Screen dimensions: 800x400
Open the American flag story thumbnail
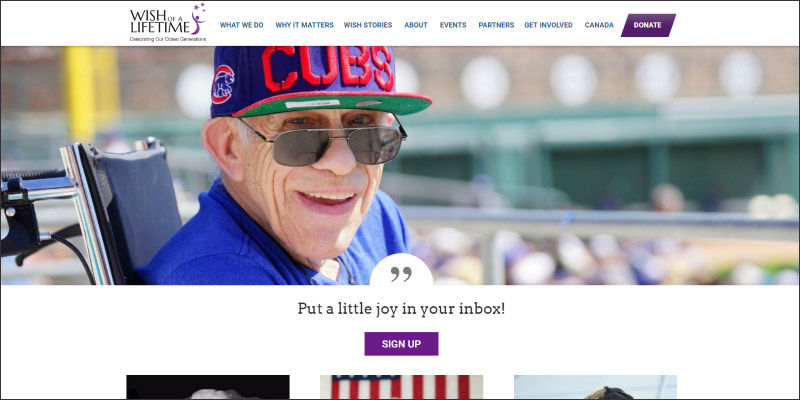(x=401, y=387)
